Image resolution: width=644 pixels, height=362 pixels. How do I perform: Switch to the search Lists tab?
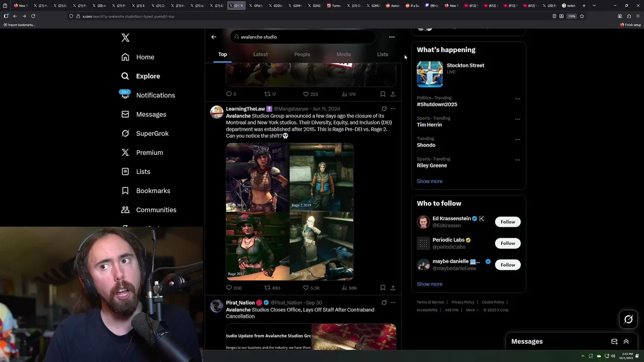point(383,54)
